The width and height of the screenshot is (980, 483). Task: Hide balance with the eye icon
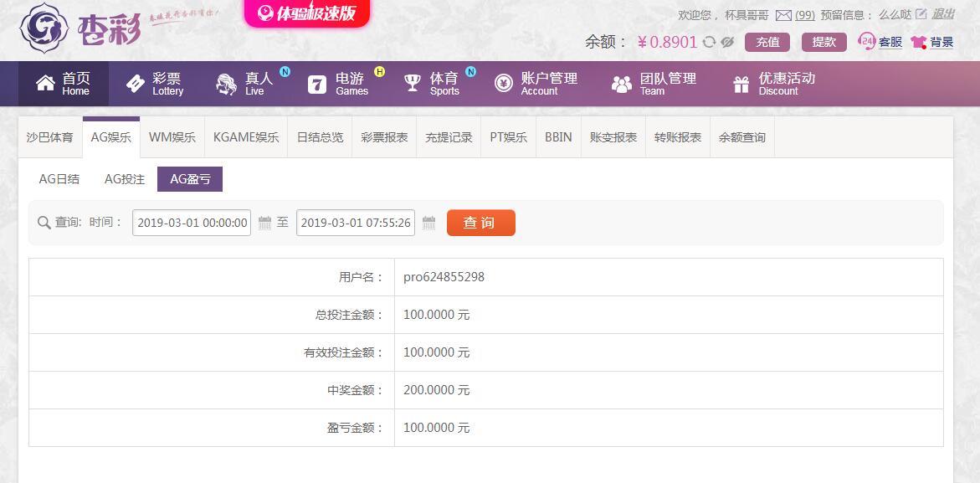tap(726, 42)
